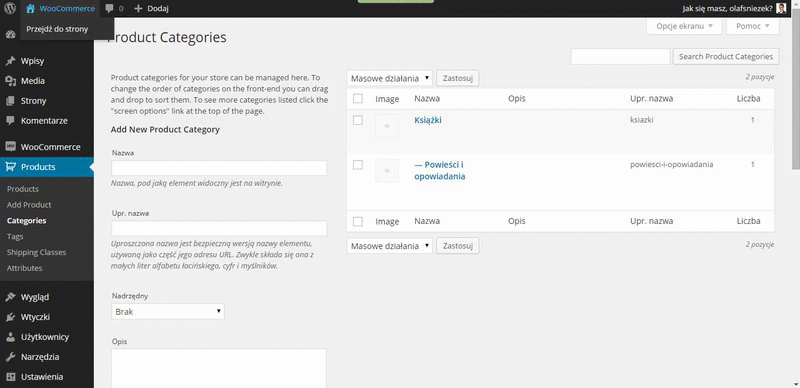Click the Komentarze speech bubble icon

pyautogui.click(x=10, y=120)
